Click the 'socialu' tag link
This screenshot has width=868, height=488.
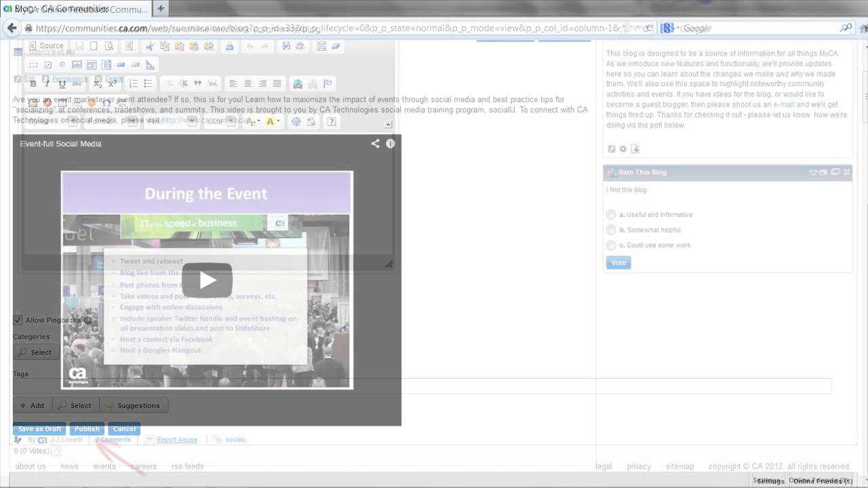coord(236,440)
